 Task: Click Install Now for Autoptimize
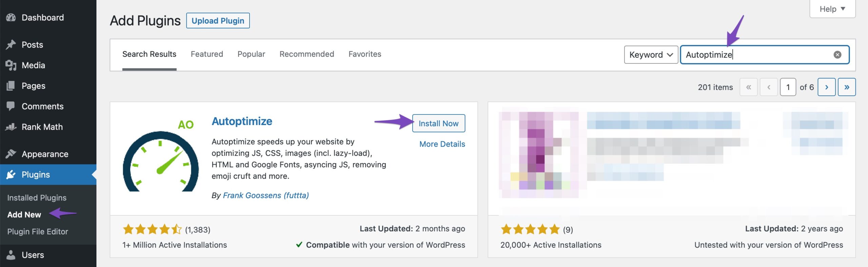(x=438, y=123)
